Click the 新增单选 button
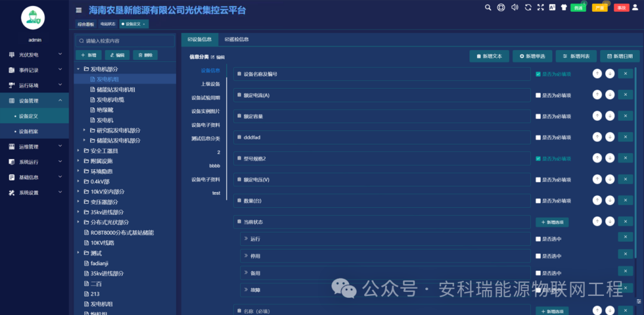 532,56
